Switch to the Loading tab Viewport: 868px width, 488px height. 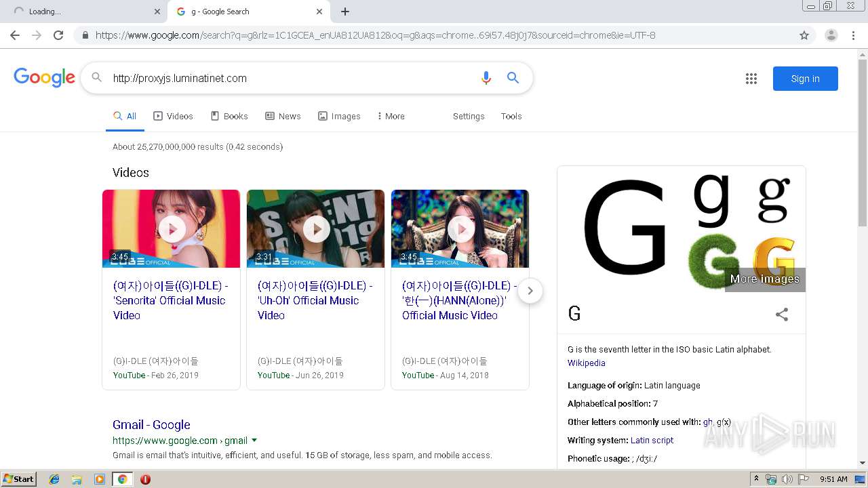pos(85,12)
